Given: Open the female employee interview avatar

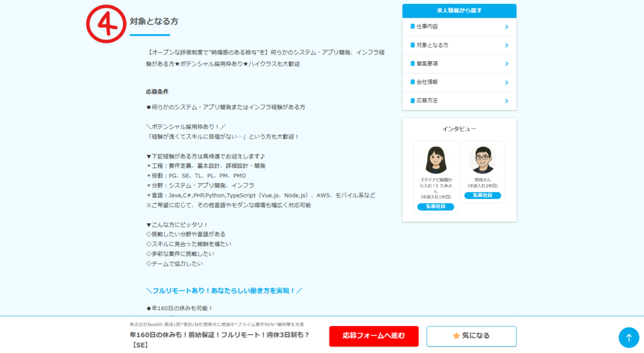Looking at the screenshot, I should coord(435,160).
